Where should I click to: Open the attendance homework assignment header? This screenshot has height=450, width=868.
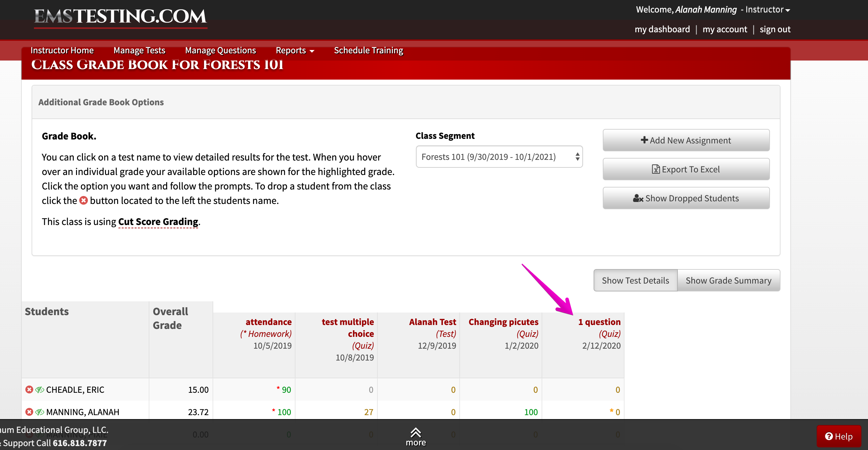click(x=268, y=322)
